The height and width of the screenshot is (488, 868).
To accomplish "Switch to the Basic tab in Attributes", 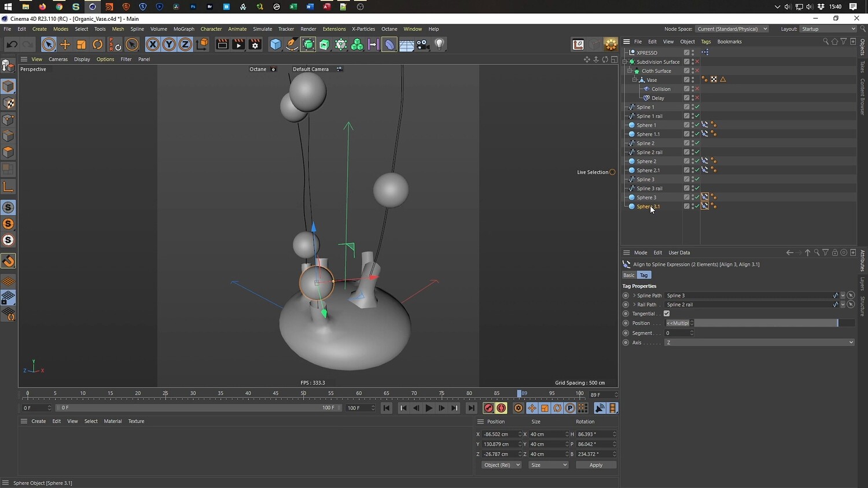I will point(628,275).
